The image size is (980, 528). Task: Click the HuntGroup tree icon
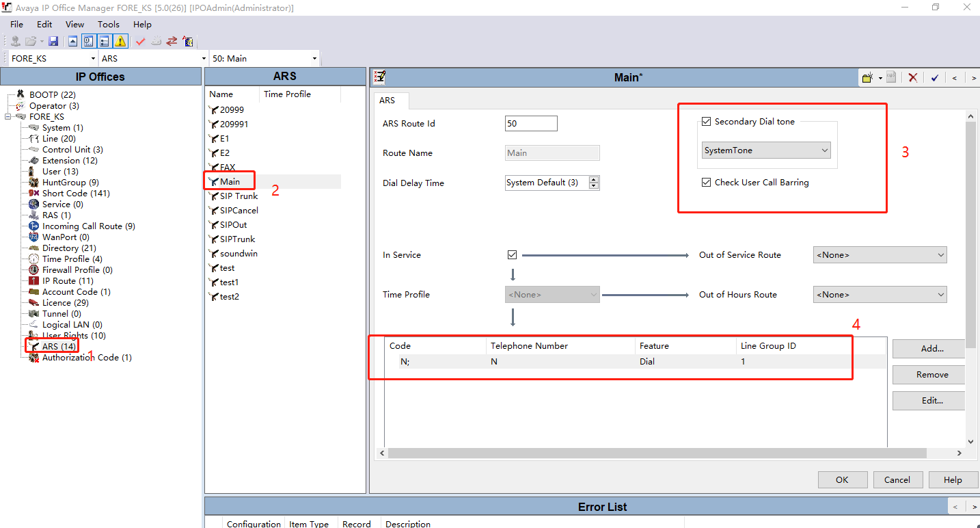pos(34,183)
